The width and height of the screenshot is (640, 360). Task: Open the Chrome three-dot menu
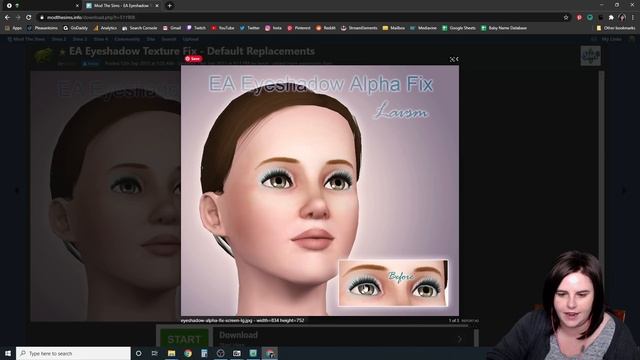[x=633, y=18]
